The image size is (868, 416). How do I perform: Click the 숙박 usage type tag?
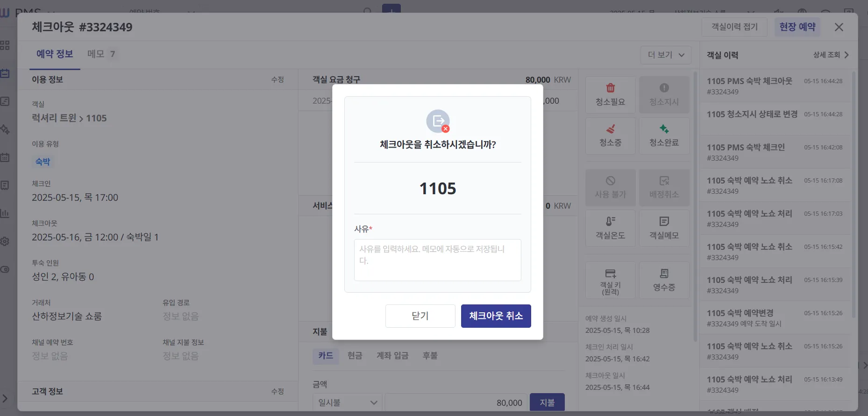click(x=43, y=162)
